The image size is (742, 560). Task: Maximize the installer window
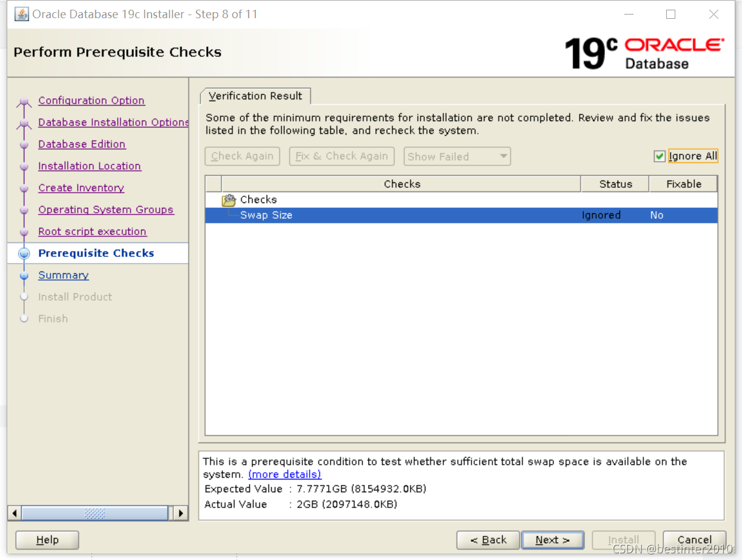(670, 15)
